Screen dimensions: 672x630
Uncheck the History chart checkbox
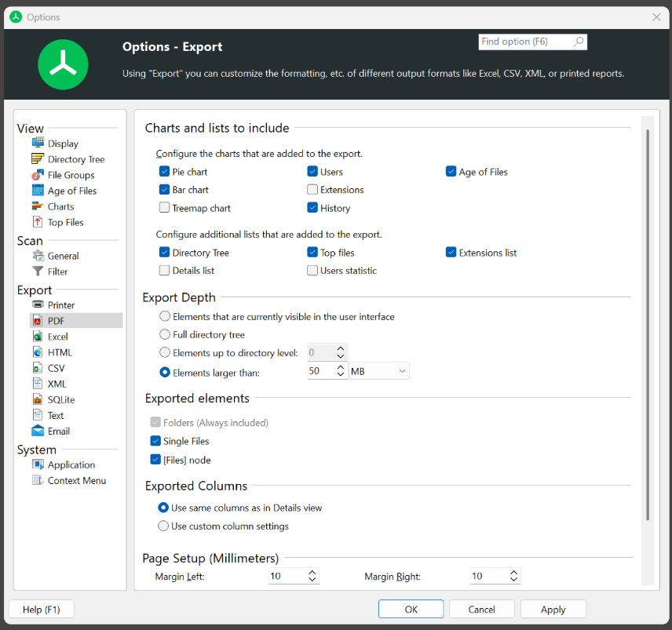coord(312,208)
